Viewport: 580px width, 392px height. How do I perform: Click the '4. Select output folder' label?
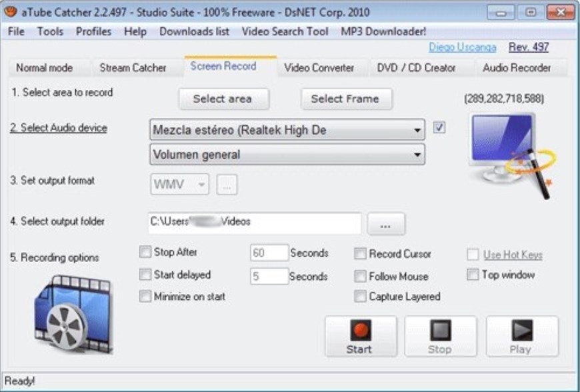point(57,221)
